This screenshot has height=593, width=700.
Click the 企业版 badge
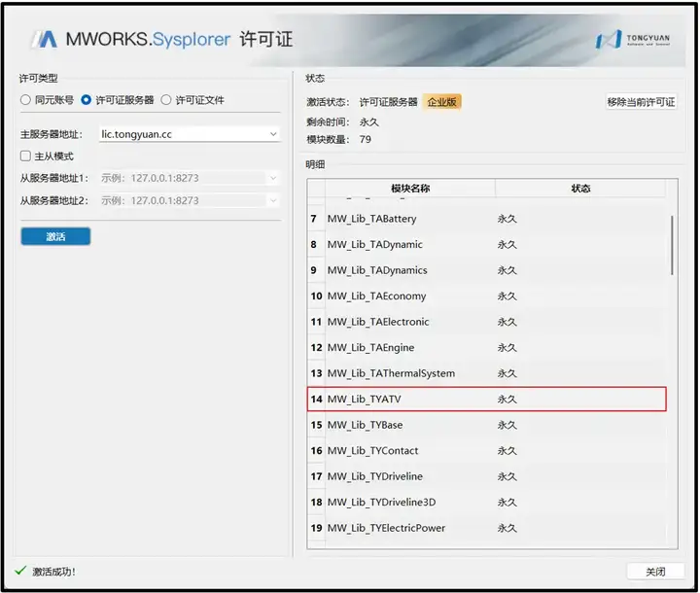tap(442, 102)
